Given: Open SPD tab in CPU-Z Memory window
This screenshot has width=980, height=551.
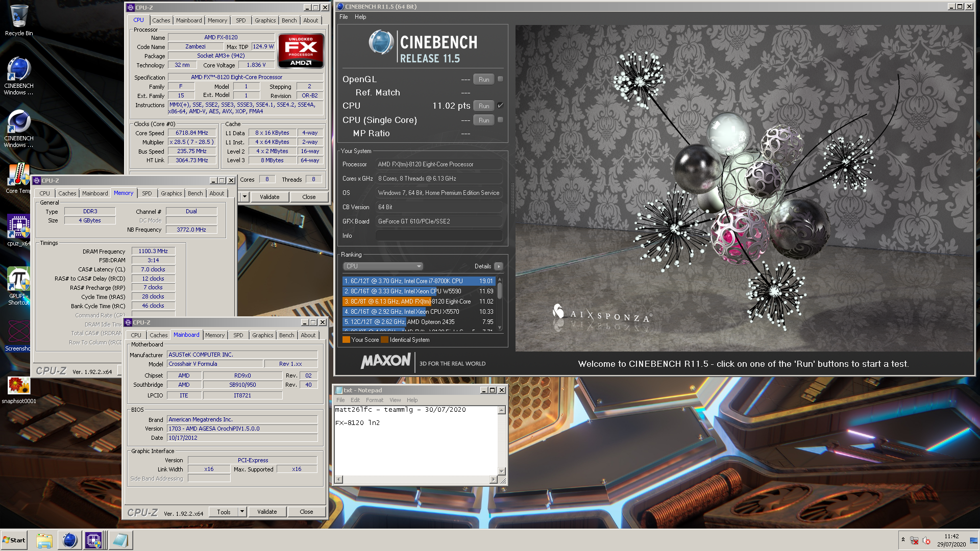Looking at the screenshot, I should 146,193.
